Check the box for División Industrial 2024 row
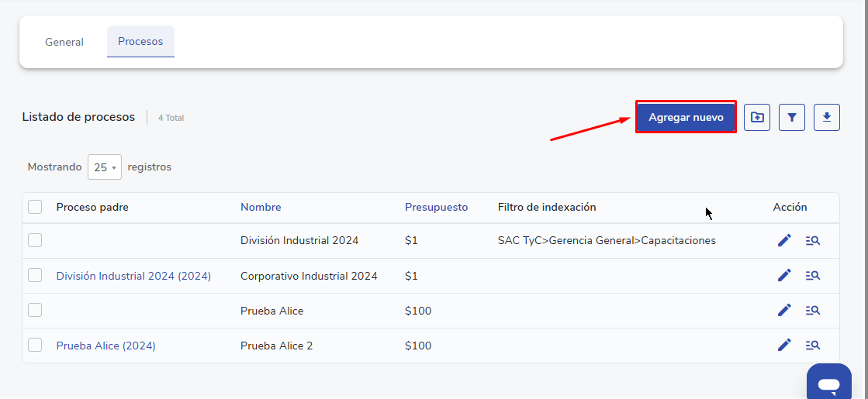The width and height of the screenshot is (868, 399). tap(35, 241)
